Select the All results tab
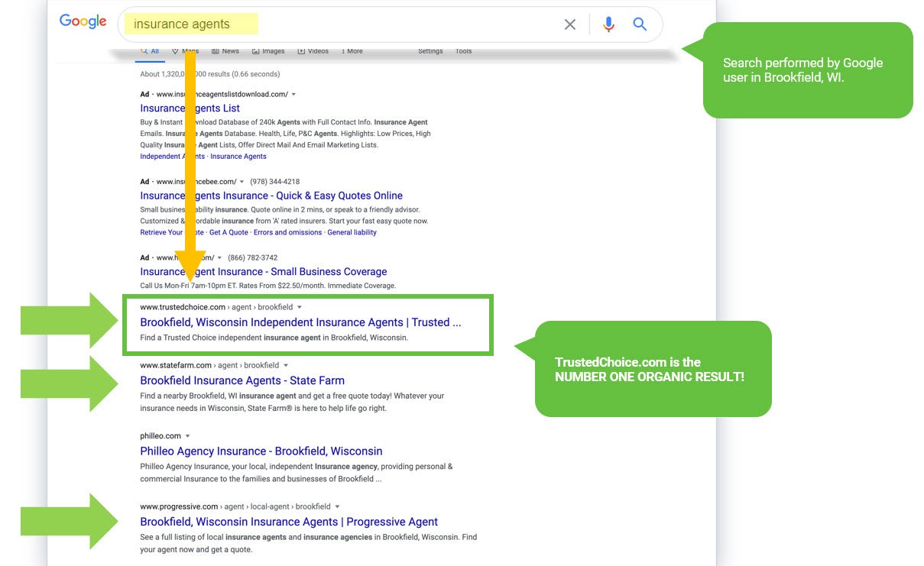The image size is (924, 566). [x=151, y=51]
